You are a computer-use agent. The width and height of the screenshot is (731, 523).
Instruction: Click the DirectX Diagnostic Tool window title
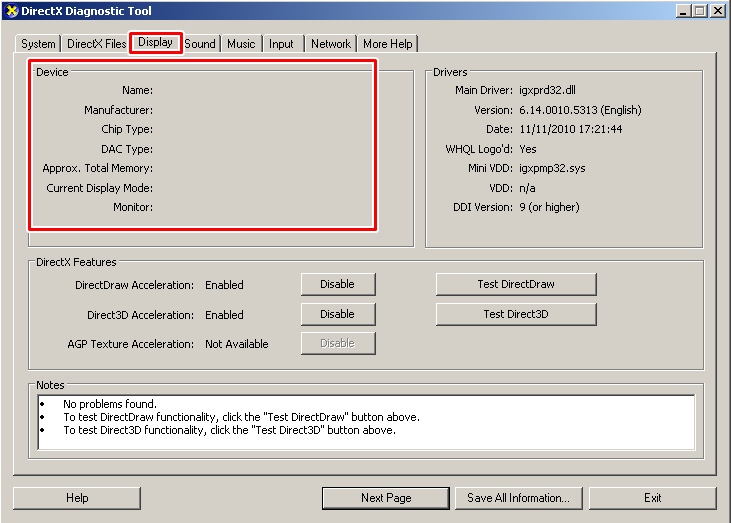[x=86, y=11]
